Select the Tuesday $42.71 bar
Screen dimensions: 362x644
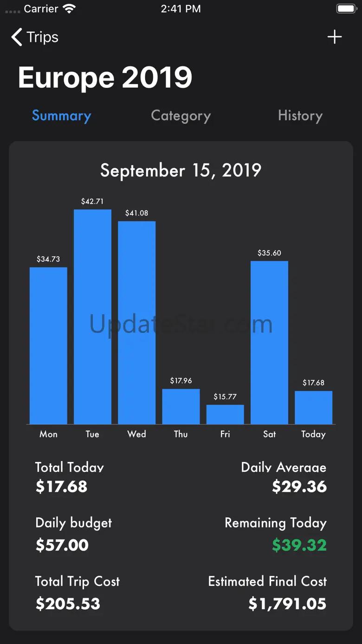[92, 317]
